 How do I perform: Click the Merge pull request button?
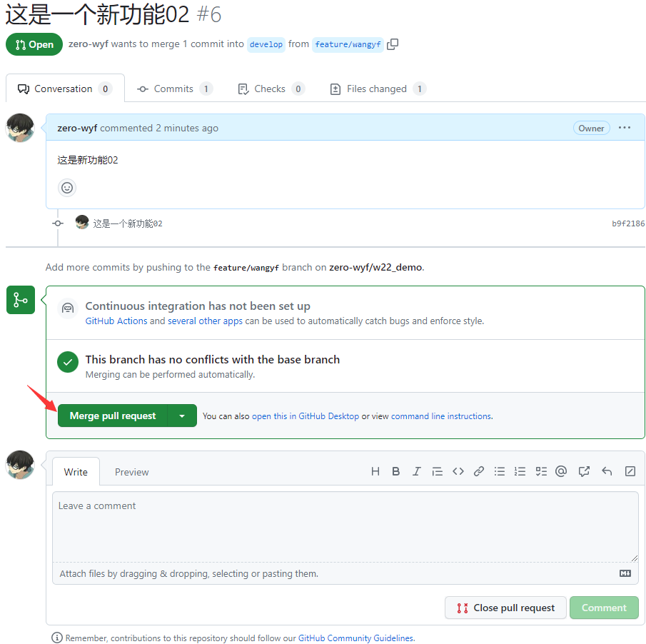112,415
